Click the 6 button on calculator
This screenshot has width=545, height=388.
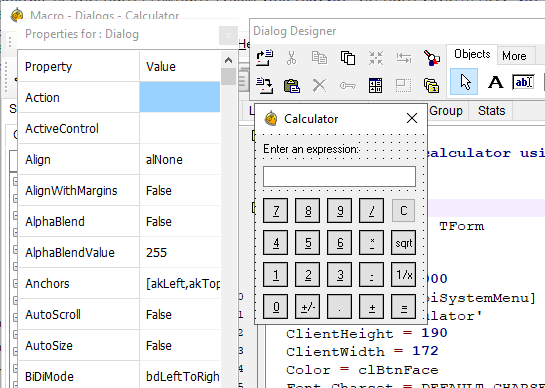pyautogui.click(x=340, y=243)
